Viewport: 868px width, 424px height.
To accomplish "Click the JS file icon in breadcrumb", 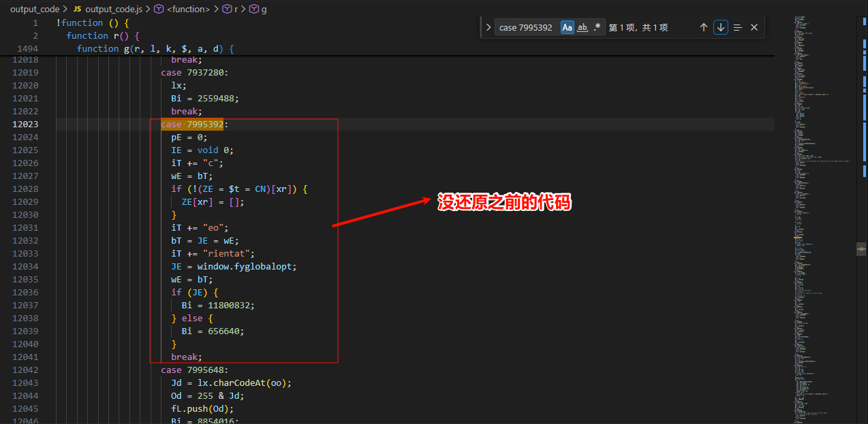I will point(77,10).
